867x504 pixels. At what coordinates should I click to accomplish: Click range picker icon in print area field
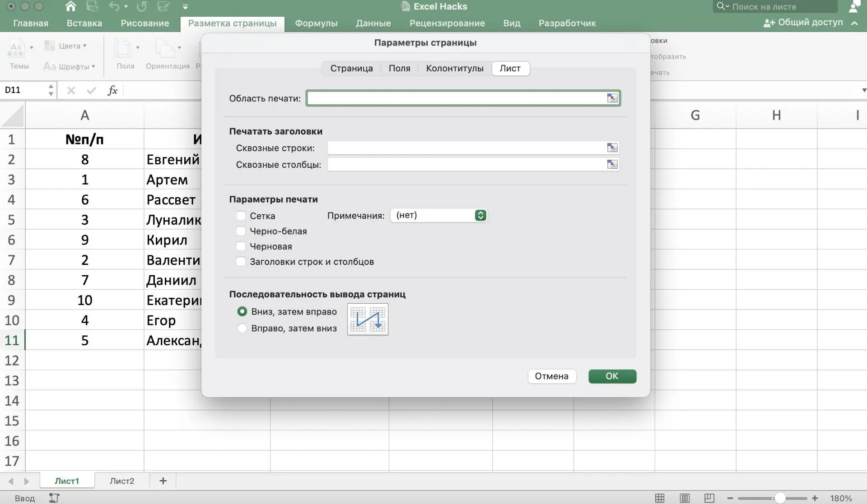point(612,98)
